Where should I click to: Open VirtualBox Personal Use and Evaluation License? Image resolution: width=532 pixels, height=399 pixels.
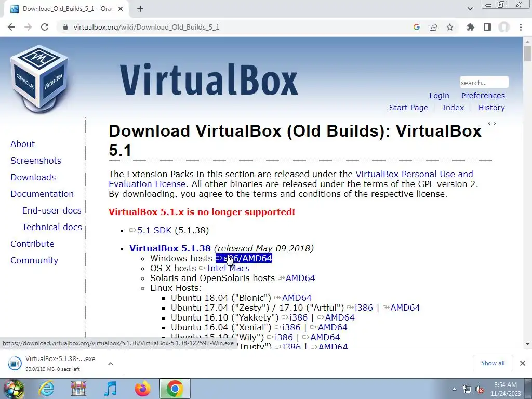click(x=414, y=174)
